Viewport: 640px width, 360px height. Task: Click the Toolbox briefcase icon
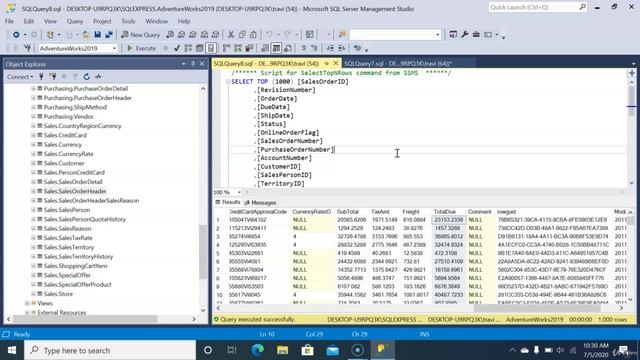tap(476, 35)
